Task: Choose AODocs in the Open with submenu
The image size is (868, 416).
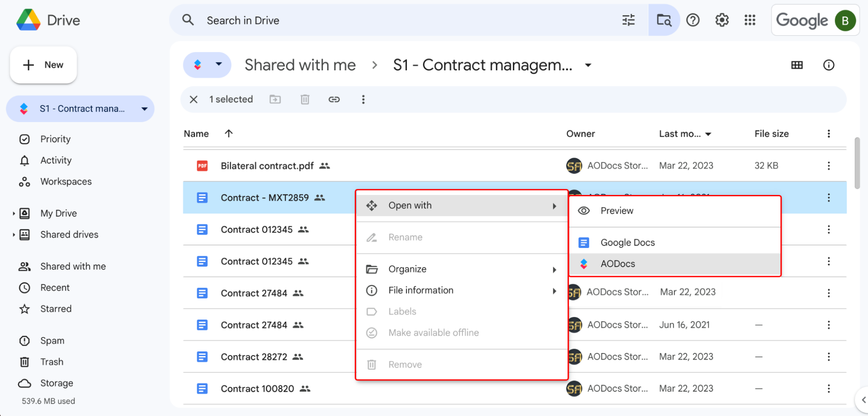Action: [675, 264]
